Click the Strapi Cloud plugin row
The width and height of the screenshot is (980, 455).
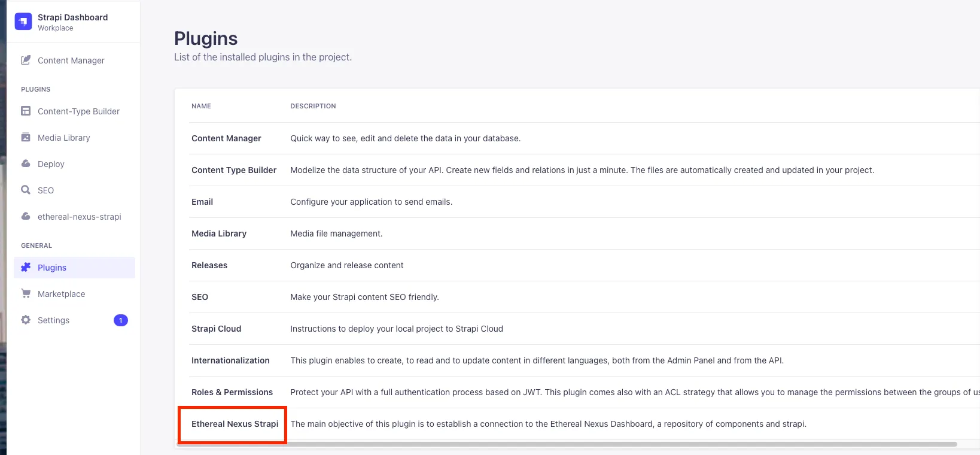(x=216, y=329)
